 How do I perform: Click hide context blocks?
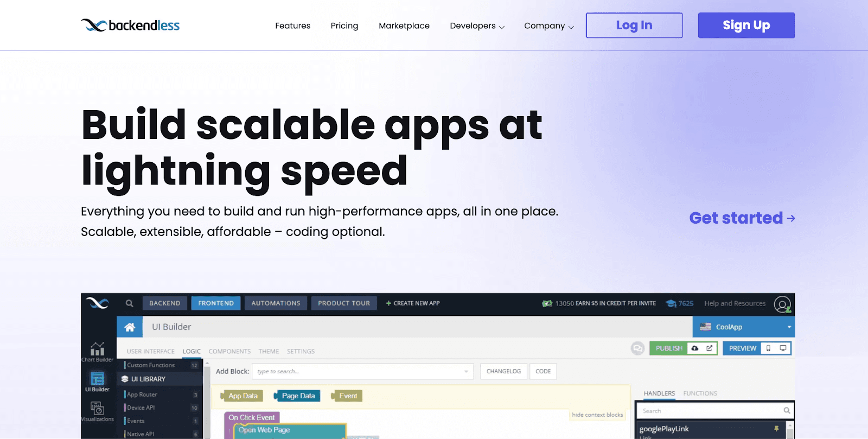[x=597, y=415]
